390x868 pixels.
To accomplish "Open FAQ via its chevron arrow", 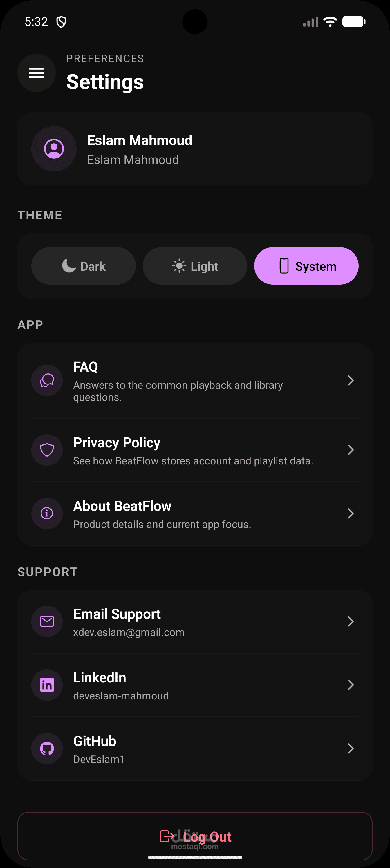I will tap(351, 380).
